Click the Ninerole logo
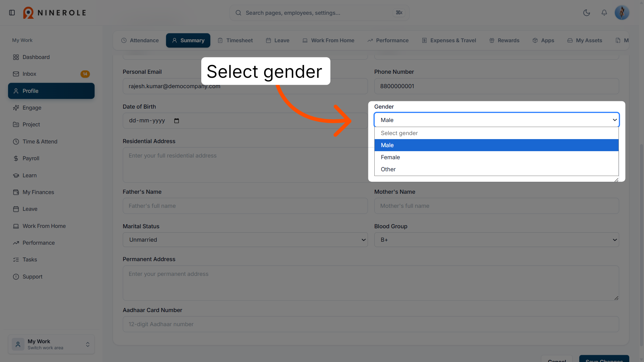The width and height of the screenshot is (644, 362). pos(55,13)
